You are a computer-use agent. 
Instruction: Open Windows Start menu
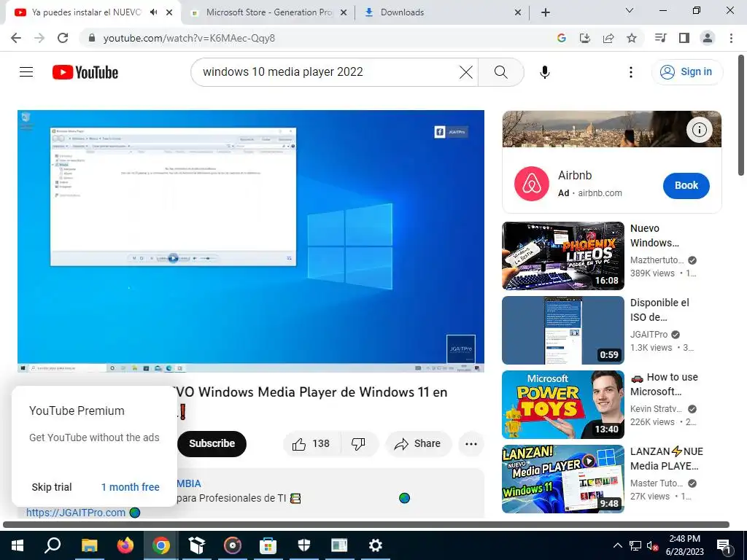coord(18,545)
